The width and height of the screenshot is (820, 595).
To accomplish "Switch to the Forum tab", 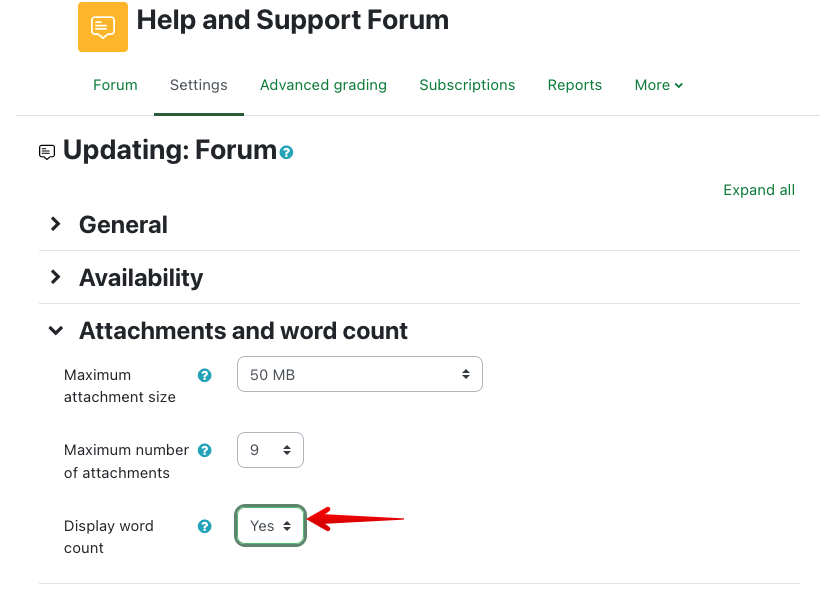I will point(115,85).
